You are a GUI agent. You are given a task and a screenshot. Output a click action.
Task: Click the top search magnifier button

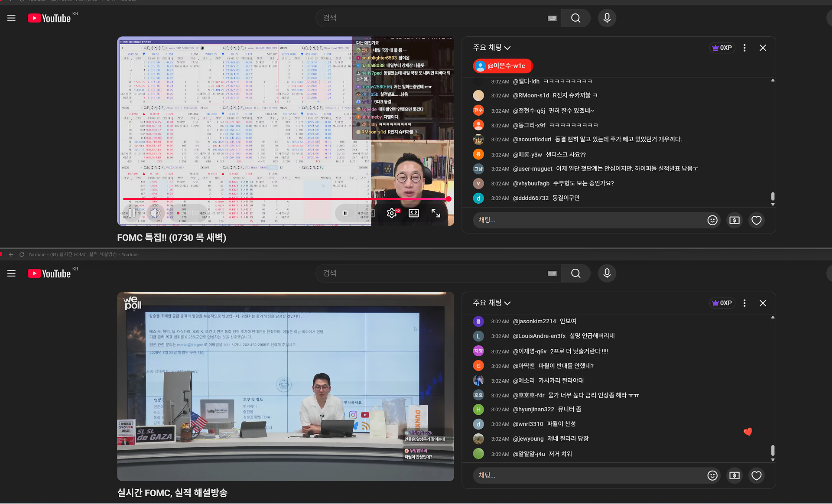click(575, 18)
